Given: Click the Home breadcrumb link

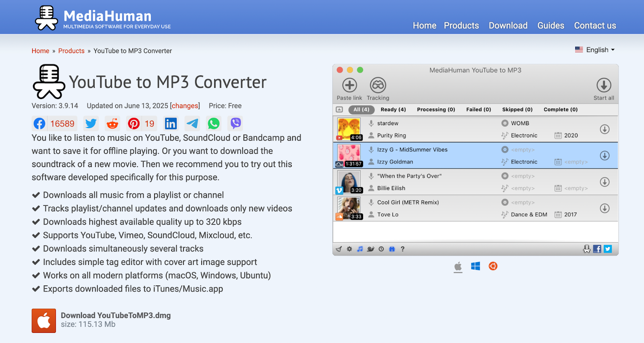Looking at the screenshot, I should (x=40, y=51).
